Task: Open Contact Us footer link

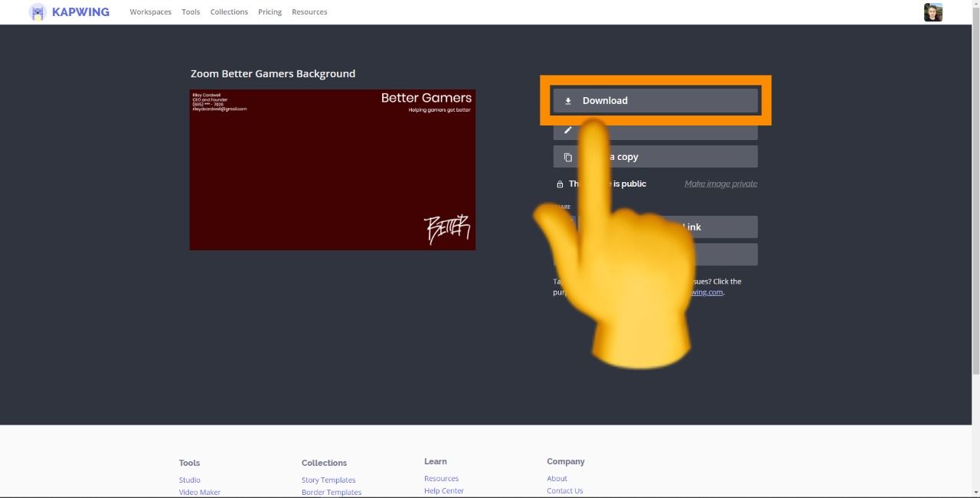Action: [565, 490]
